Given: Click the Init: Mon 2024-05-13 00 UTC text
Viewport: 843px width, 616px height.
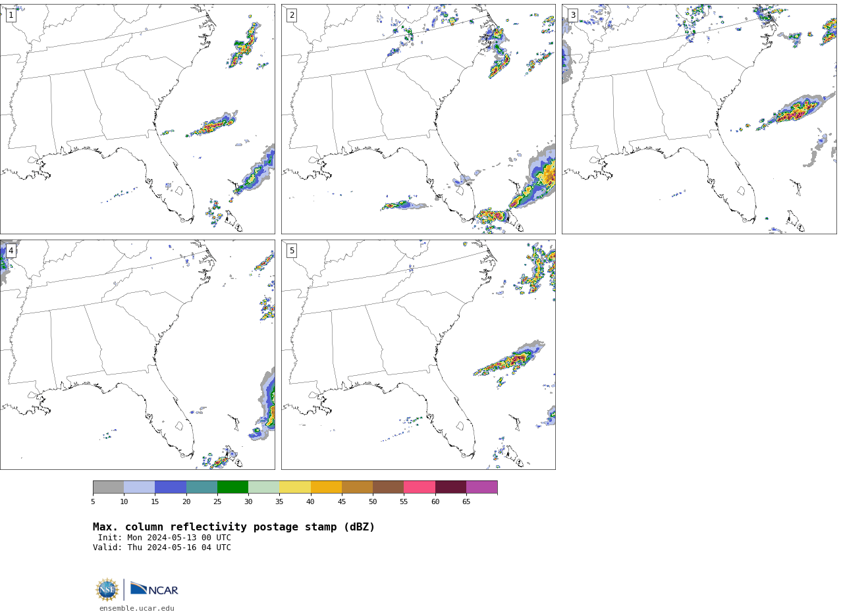Looking at the screenshot, I should coord(165,538).
